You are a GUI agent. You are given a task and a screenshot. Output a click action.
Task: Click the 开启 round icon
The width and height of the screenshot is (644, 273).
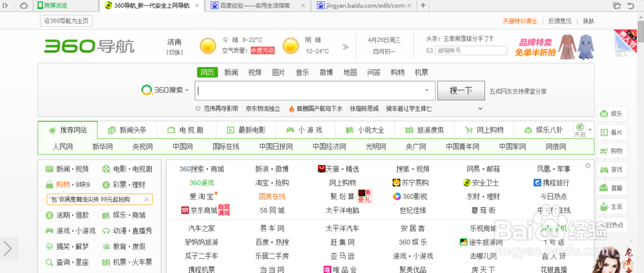coord(580,126)
